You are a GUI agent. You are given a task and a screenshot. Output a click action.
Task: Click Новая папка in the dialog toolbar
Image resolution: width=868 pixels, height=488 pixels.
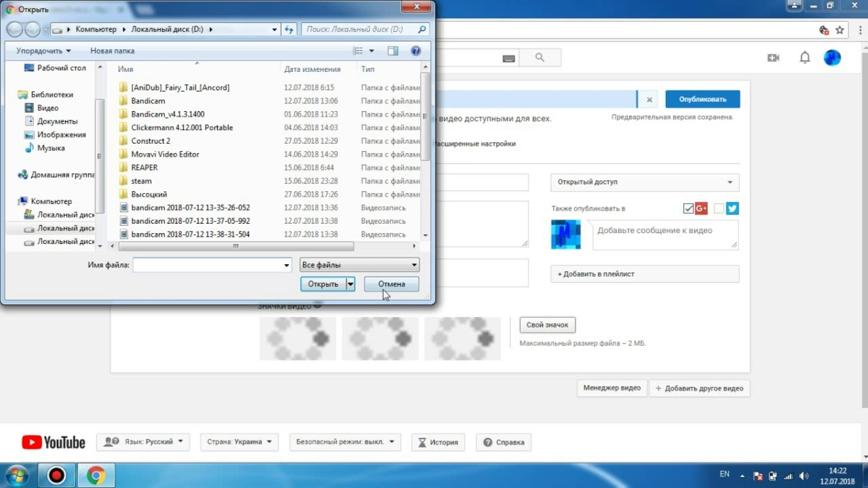click(113, 51)
